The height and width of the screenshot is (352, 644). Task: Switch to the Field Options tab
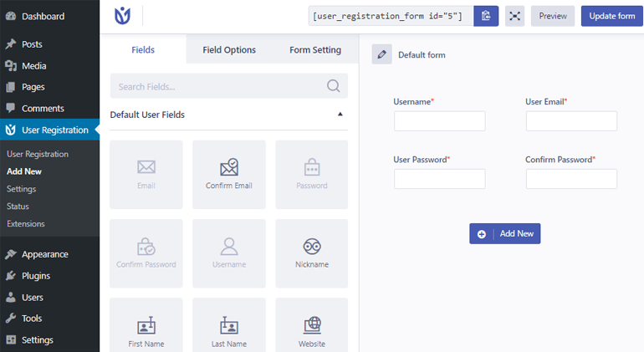[229, 49]
